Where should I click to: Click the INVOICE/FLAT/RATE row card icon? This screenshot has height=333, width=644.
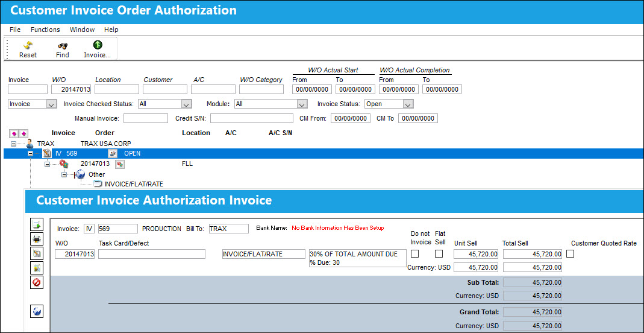(x=98, y=184)
